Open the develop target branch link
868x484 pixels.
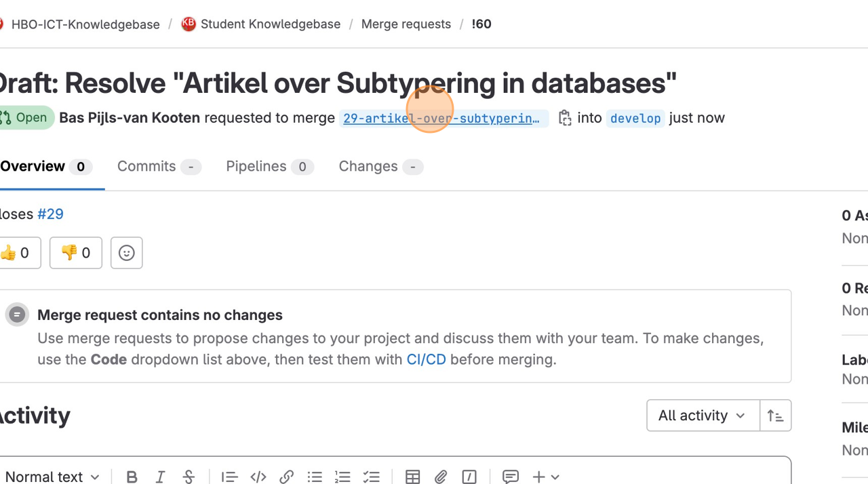[635, 118]
